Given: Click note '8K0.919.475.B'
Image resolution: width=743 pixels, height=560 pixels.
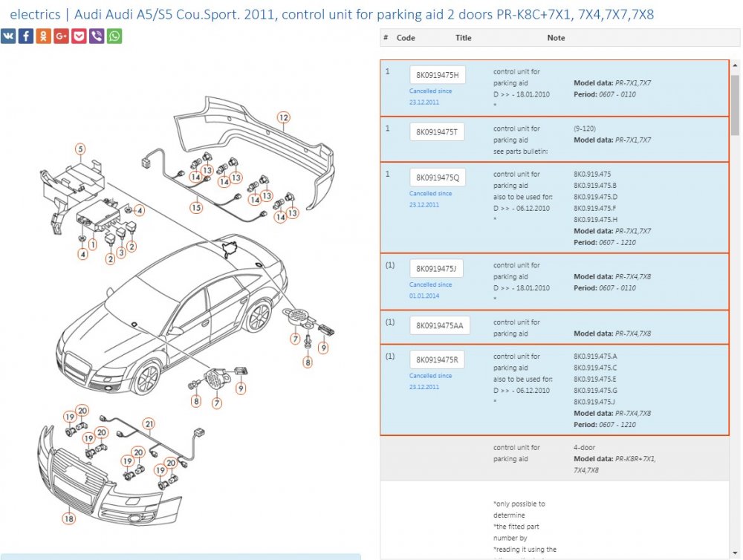Looking at the screenshot, I should (594, 185).
